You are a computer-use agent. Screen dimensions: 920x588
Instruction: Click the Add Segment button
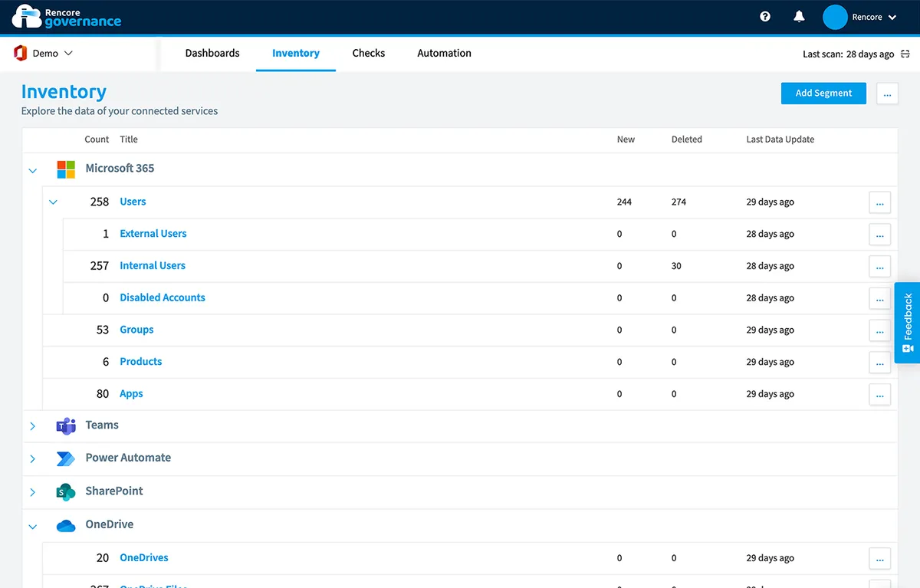[x=823, y=94]
